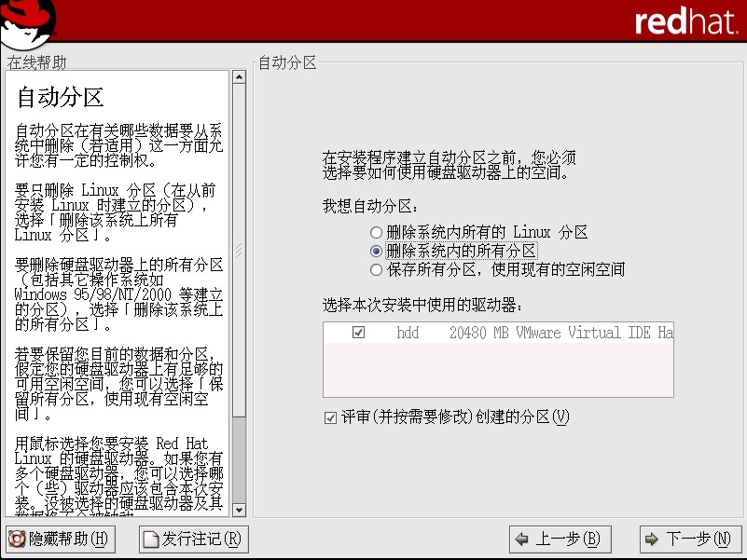Viewport: 747px width, 560px height.
Task: Click the 在线帮助 panel title
Action: (36, 62)
